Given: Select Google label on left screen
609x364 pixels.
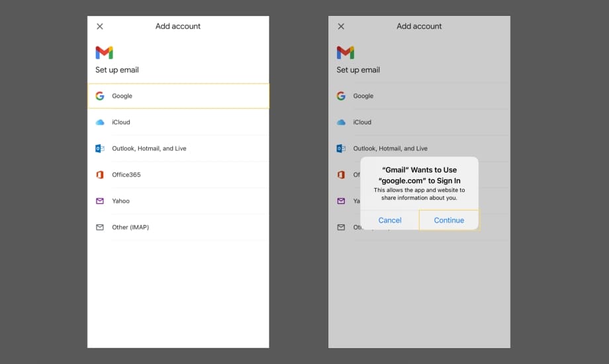Looking at the screenshot, I should 122,96.
